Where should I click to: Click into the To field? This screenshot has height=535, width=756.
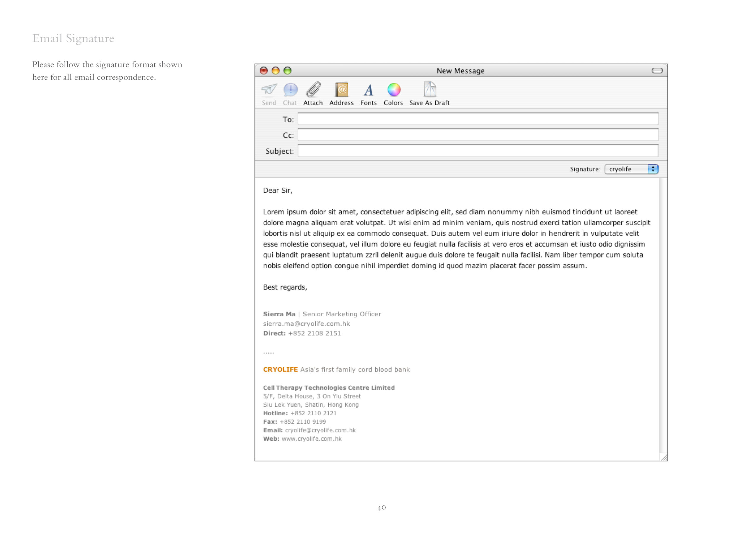pos(478,119)
